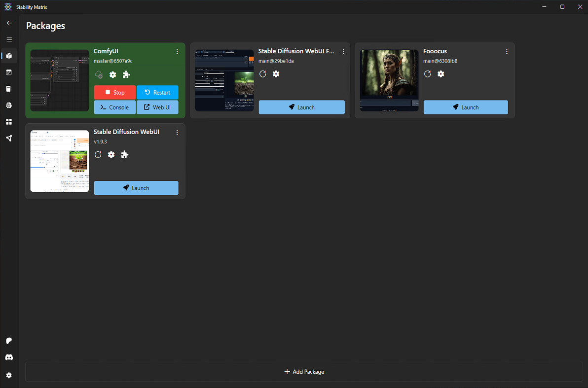Open ComfyUI extensions puzzle icon
Image resolution: width=588 pixels, height=388 pixels.
point(126,74)
